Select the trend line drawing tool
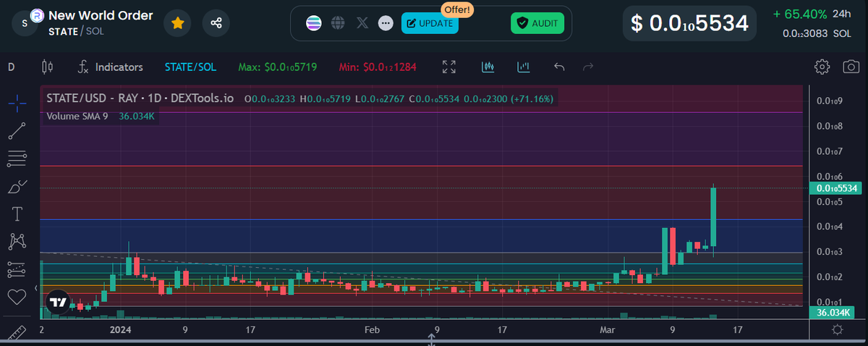Viewport: 868px width, 346px height. pos(18,131)
